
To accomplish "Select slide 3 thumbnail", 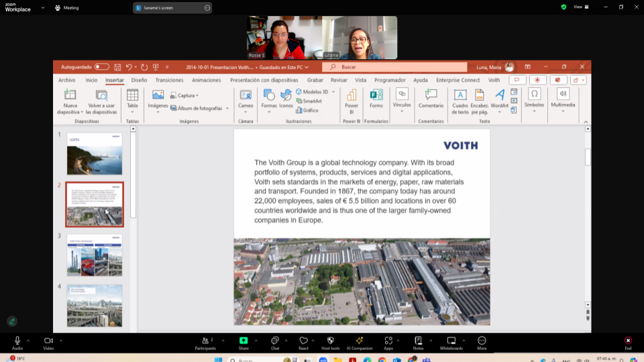I will pyautogui.click(x=95, y=255).
